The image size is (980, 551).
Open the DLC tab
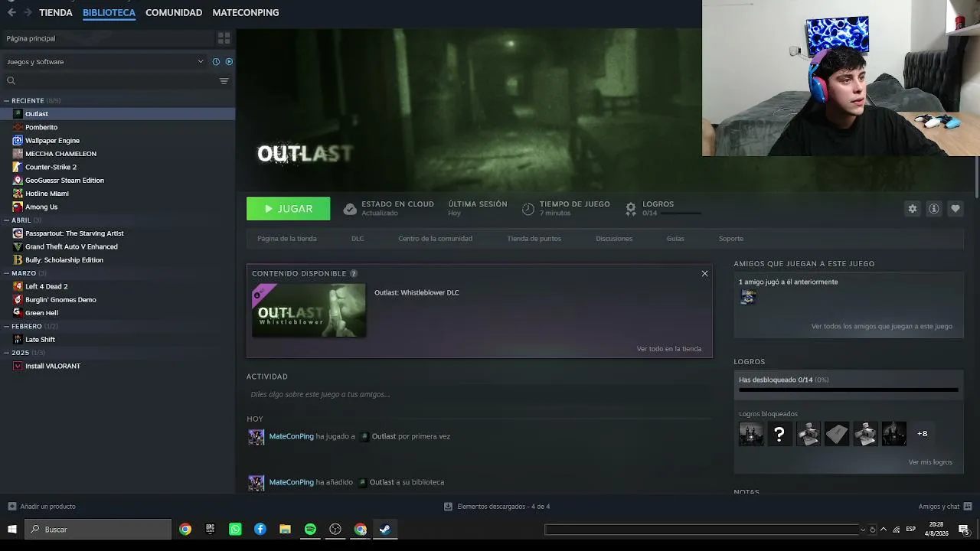358,239
